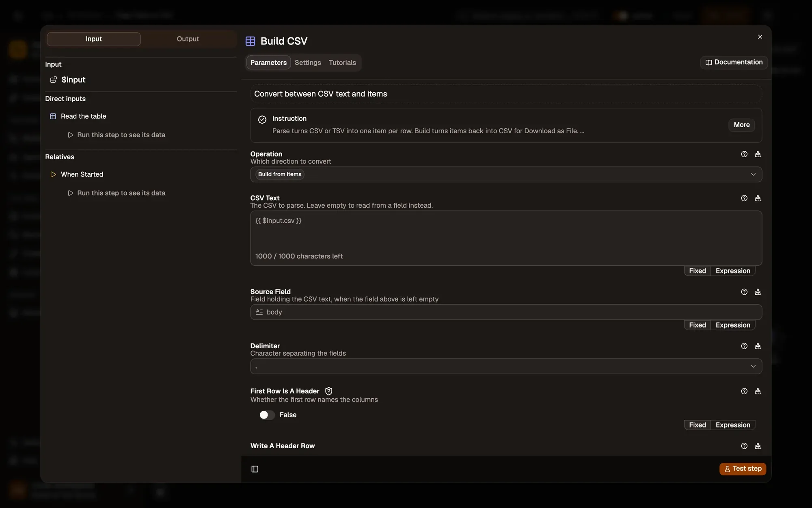Viewport: 812px width, 508px height.
Task: Open help for Write A Header Row
Action: pos(744,446)
